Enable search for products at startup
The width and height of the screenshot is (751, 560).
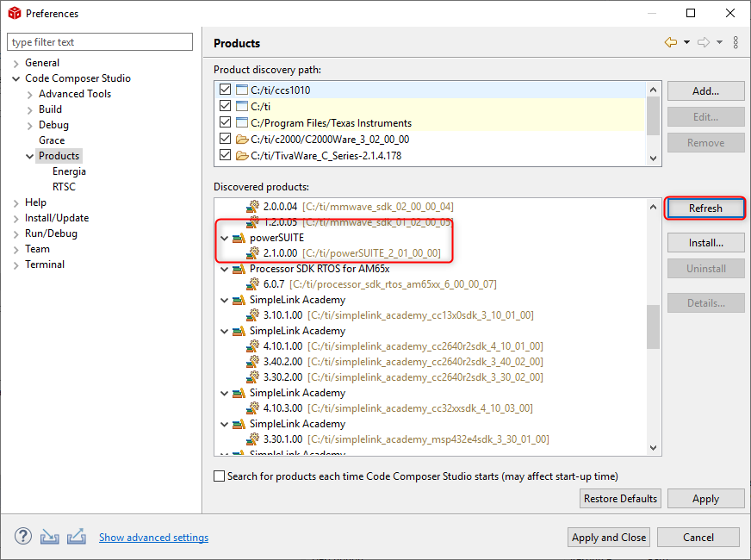[x=220, y=476]
